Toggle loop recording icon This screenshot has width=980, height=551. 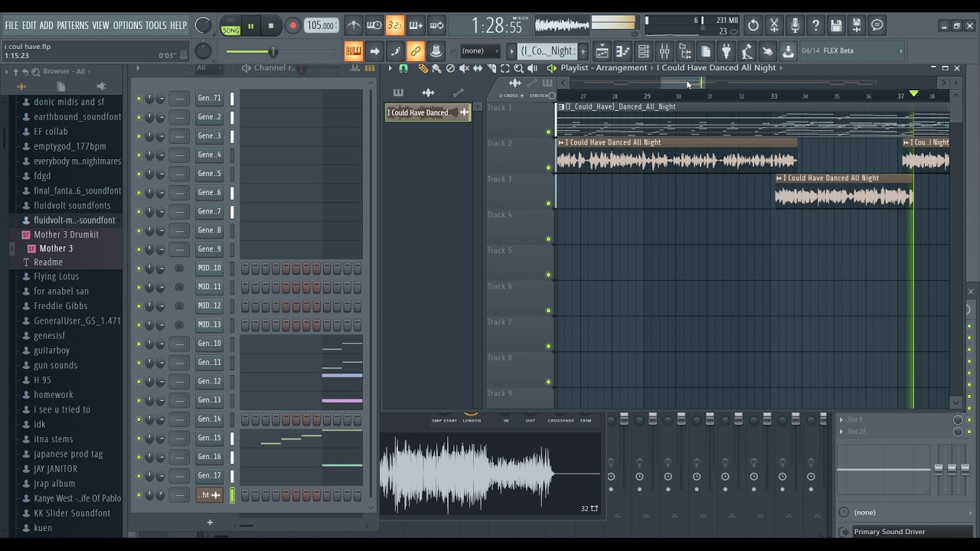[x=436, y=25]
